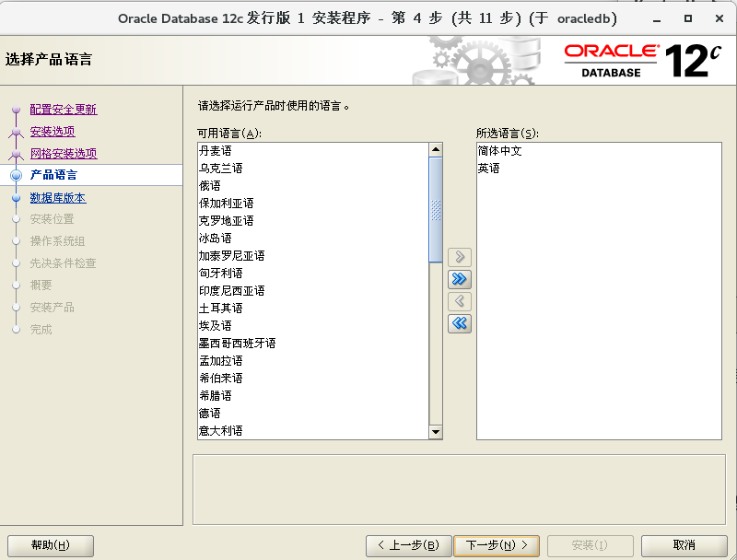Click the remove selected language arrow button
The image size is (737, 560).
460,301
